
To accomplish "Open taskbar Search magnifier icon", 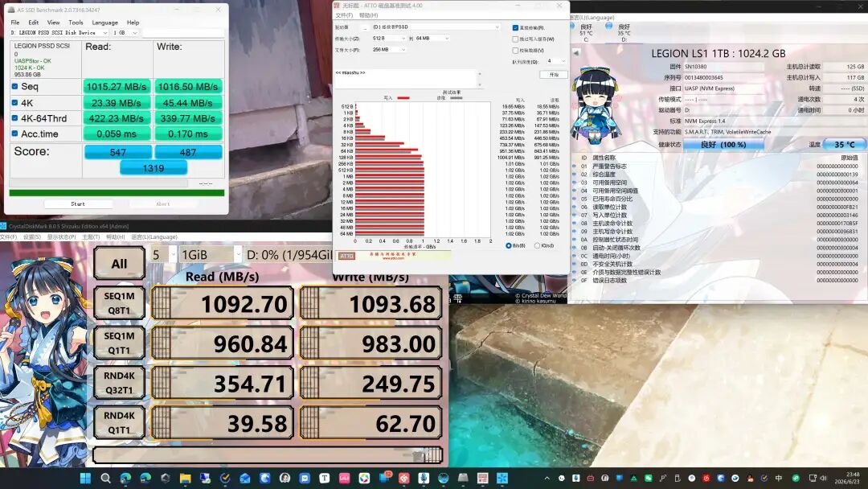I will [105, 478].
